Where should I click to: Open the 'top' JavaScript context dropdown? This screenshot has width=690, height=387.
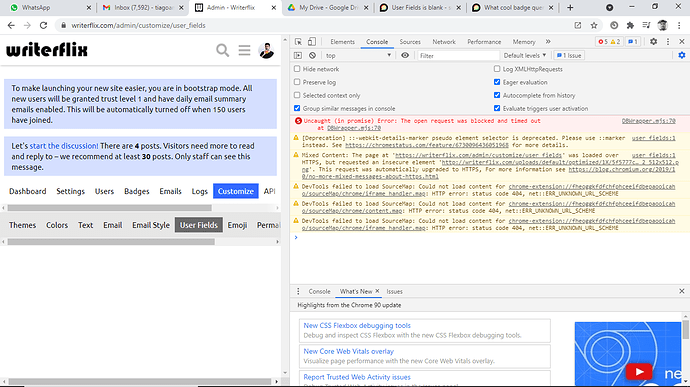click(x=358, y=55)
